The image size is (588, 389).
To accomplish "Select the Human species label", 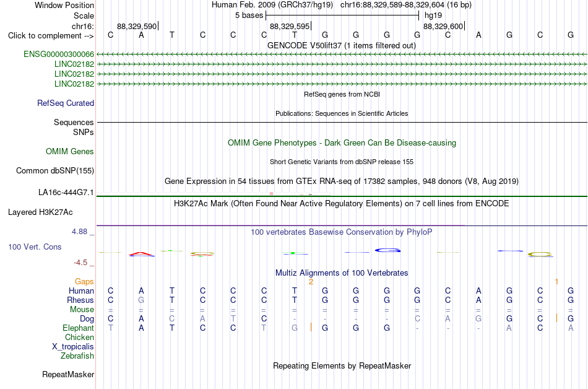I will 81,291.
